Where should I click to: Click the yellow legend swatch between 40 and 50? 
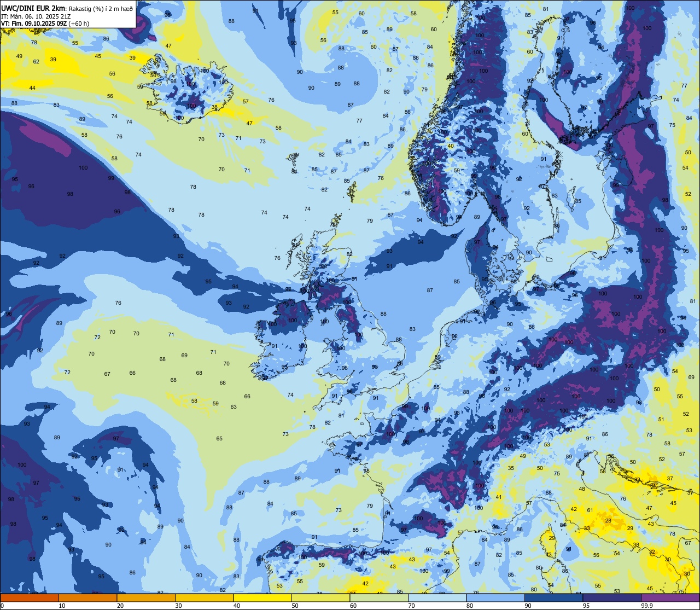tap(262, 598)
